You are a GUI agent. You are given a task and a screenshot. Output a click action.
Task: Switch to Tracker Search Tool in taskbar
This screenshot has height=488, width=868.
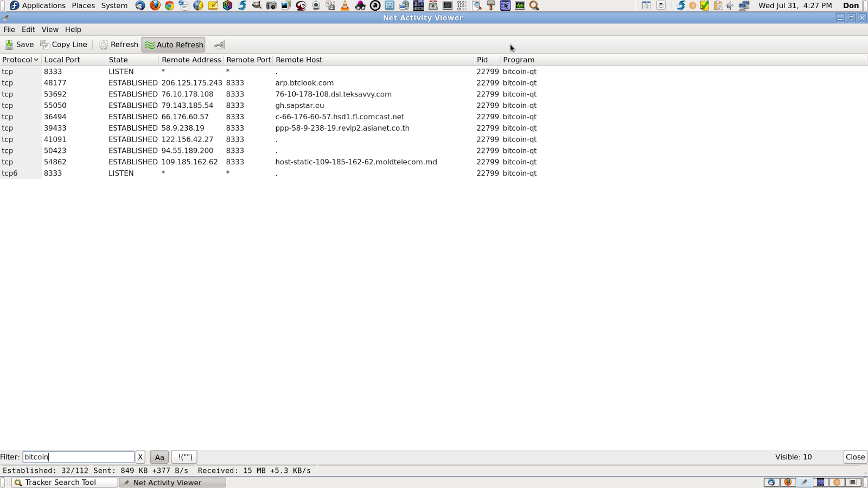click(65, 483)
